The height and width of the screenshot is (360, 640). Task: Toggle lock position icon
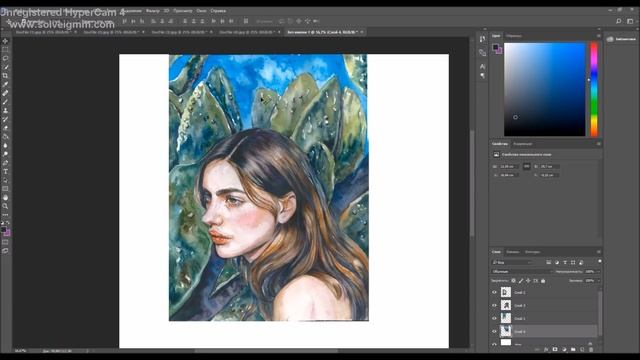[528, 281]
